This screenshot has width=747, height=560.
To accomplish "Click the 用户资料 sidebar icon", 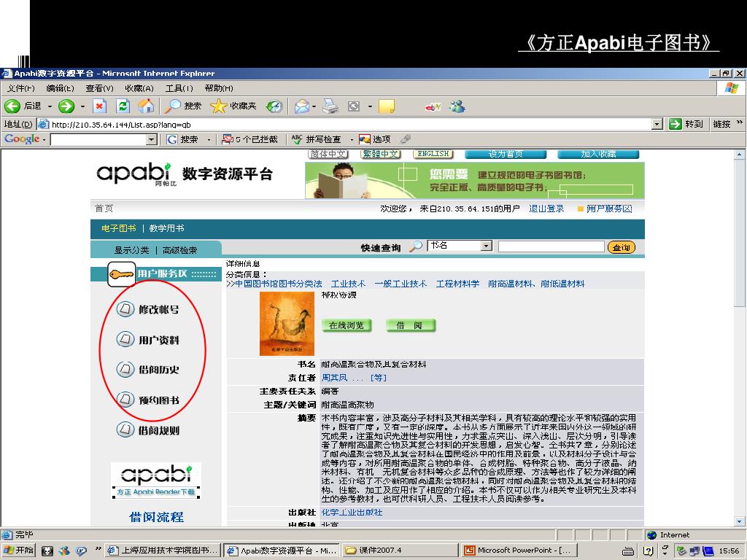I will point(125,340).
